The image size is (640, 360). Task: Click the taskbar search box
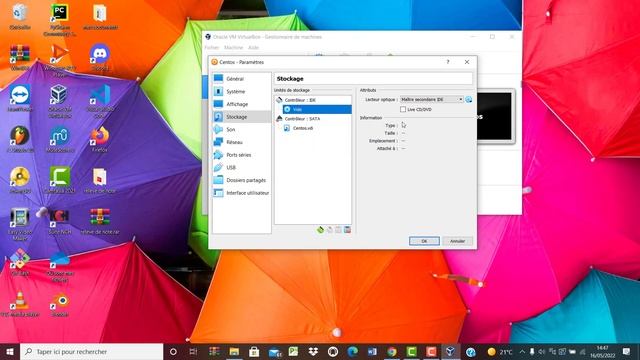point(91,352)
